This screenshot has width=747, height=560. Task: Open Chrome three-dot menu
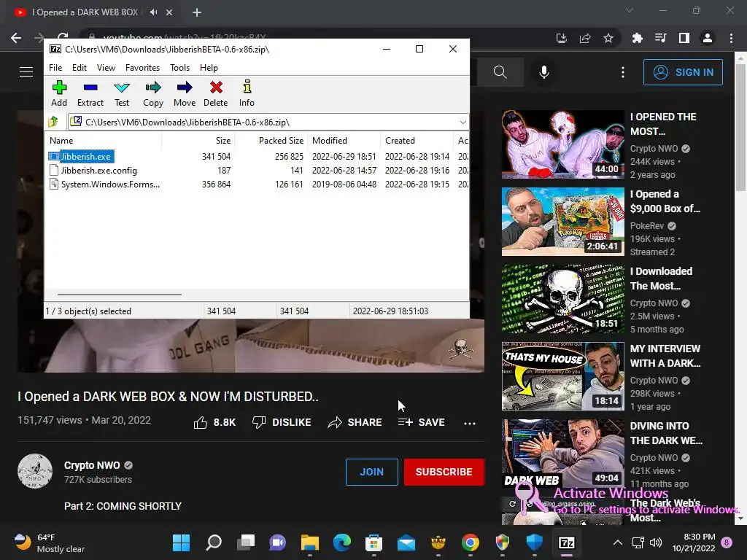[731, 38]
